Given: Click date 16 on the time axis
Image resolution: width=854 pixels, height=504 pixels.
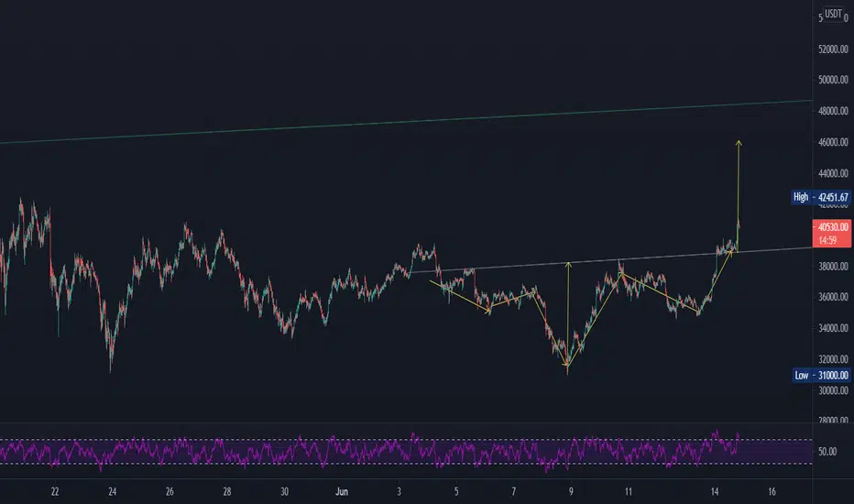Looking at the screenshot, I should (772, 491).
